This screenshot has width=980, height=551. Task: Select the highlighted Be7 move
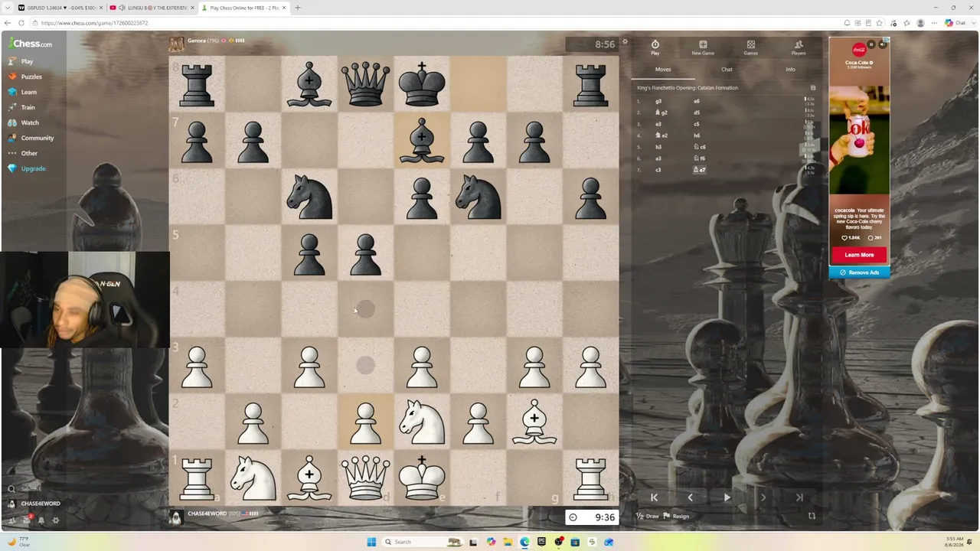click(x=700, y=170)
